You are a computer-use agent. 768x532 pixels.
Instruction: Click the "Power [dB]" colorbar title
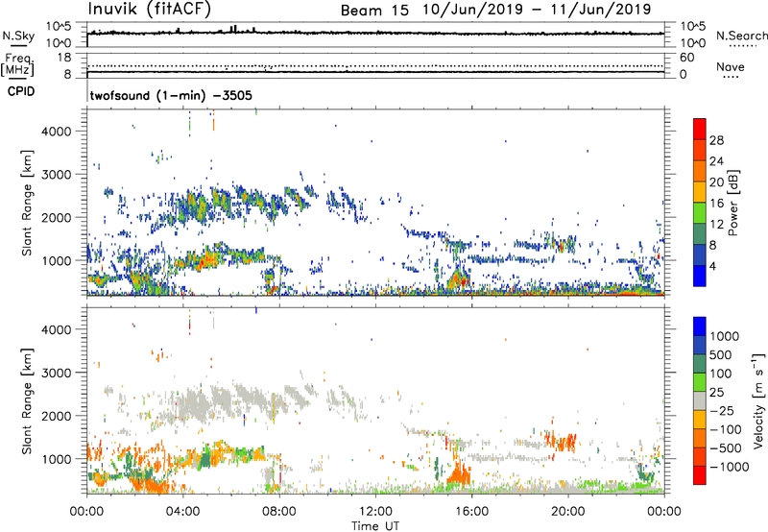click(x=733, y=203)
